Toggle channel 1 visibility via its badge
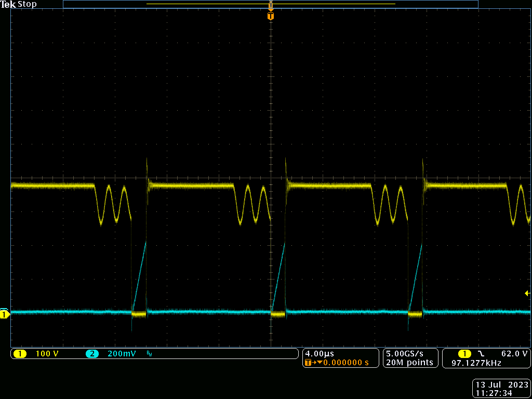532x399 pixels. click(x=20, y=353)
